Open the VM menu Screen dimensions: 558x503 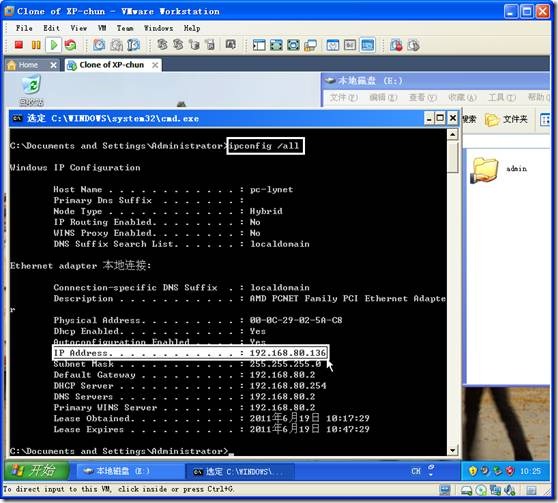pos(102,28)
